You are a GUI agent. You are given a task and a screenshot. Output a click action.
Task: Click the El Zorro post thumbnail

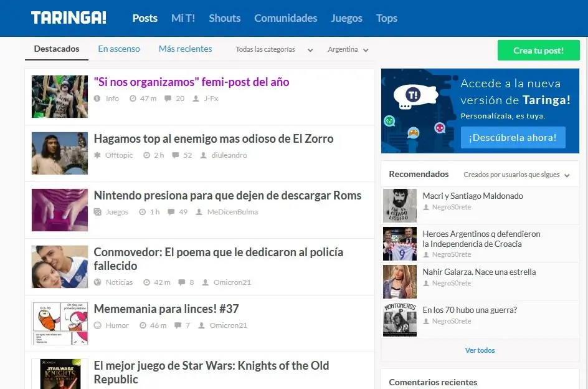(x=60, y=153)
